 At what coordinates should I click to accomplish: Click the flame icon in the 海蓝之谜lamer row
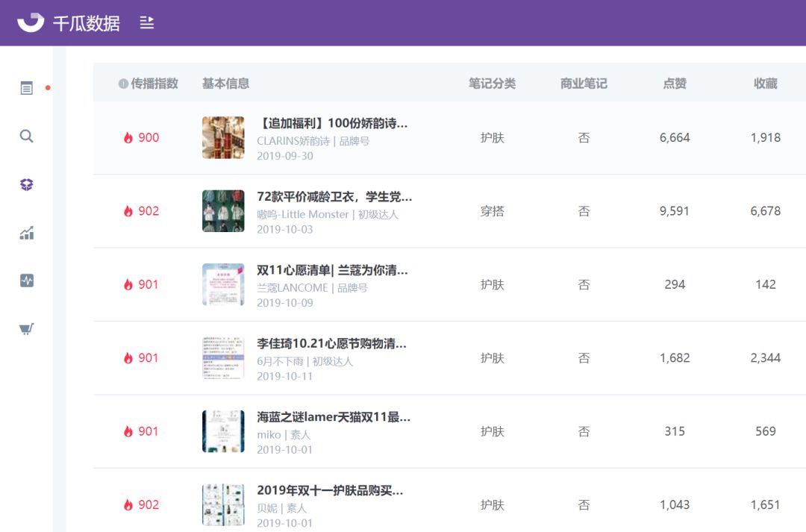(x=128, y=432)
